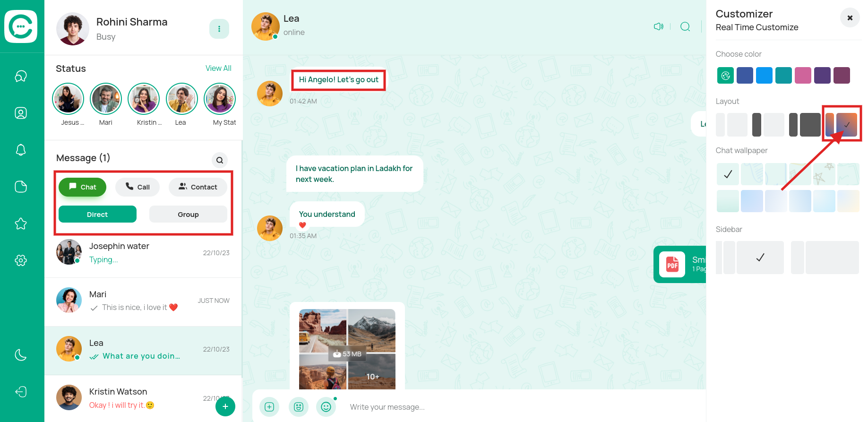Open notifications bell in sidebar
Screen dimensions: 868x422
click(x=21, y=150)
